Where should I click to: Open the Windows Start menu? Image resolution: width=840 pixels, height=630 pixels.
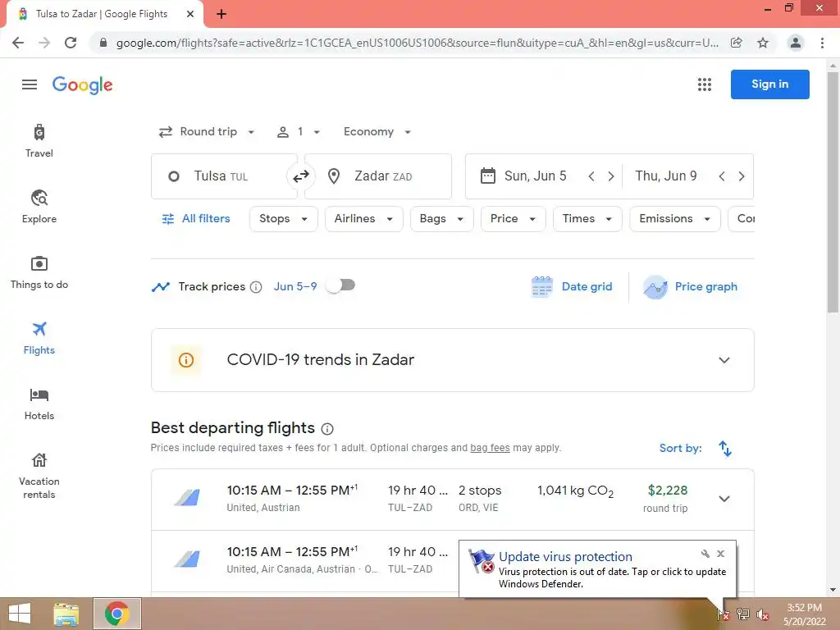pyautogui.click(x=20, y=614)
